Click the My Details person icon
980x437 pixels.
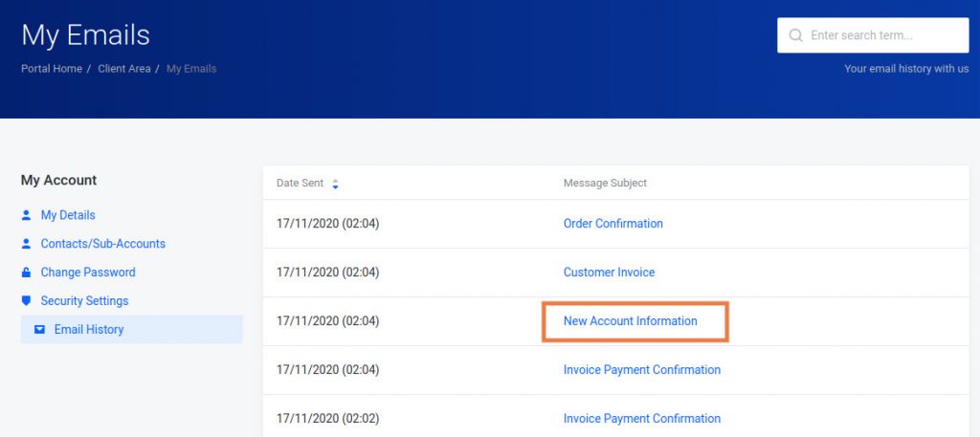pyautogui.click(x=26, y=215)
